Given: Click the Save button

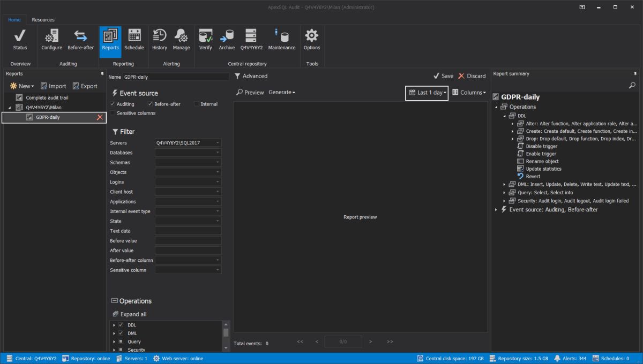Looking at the screenshot, I should (443, 76).
